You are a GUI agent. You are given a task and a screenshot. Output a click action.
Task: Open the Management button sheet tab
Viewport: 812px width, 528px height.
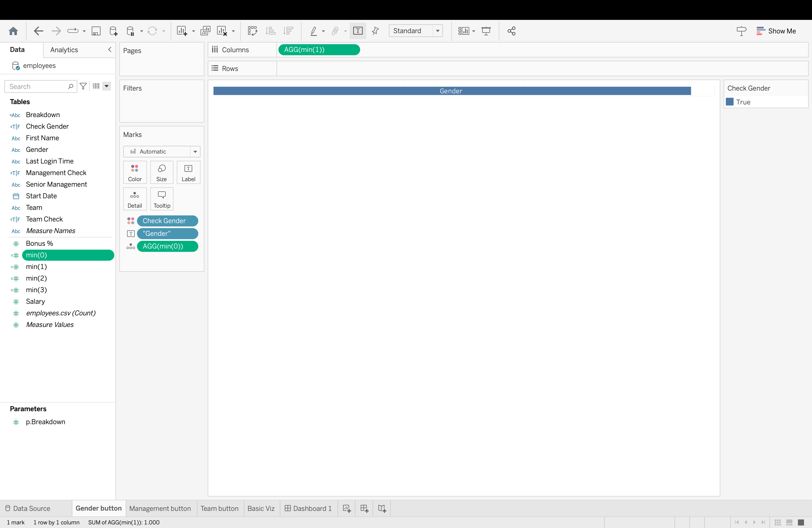[160, 508]
